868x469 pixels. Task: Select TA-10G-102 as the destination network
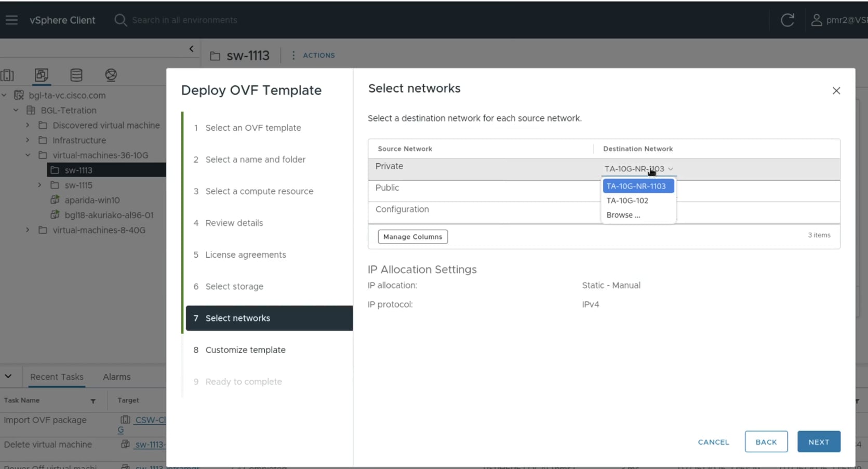coord(628,200)
